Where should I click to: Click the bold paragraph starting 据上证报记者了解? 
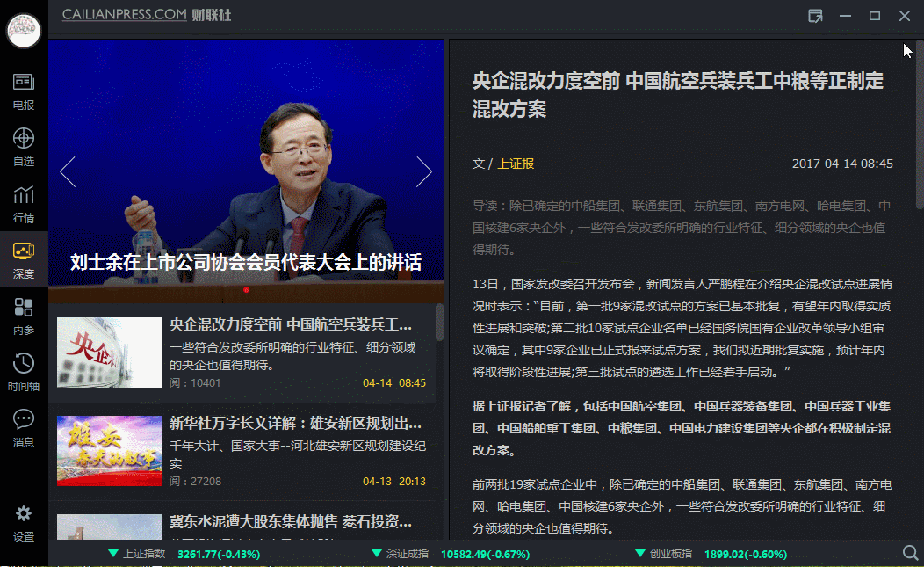coord(682,428)
